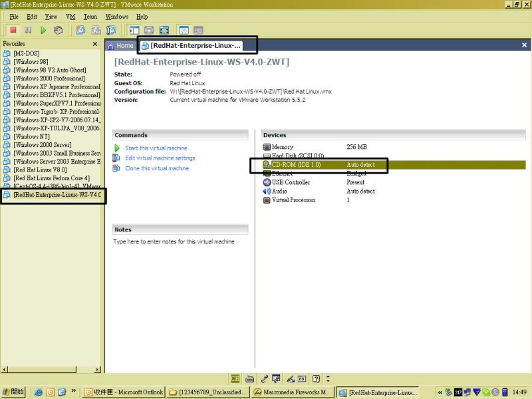This screenshot has width=532, height=399.
Task: Open the Windows menu
Action: pos(117,16)
